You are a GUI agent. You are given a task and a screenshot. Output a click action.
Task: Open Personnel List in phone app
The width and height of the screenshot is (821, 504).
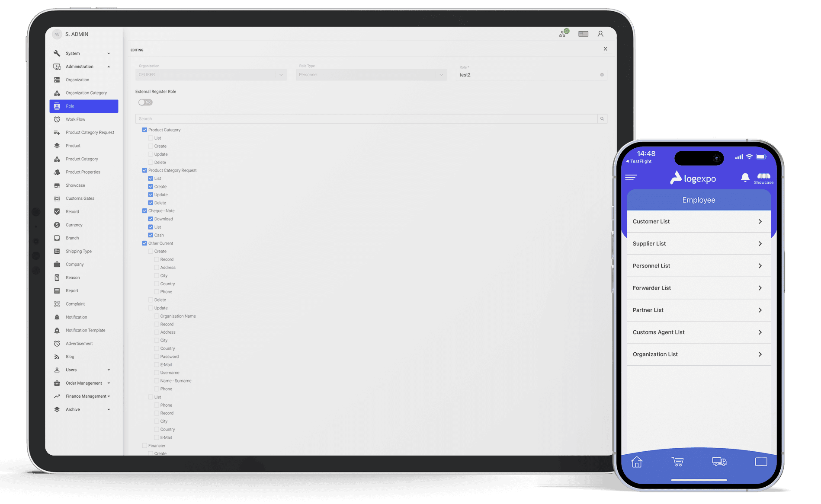(x=699, y=266)
